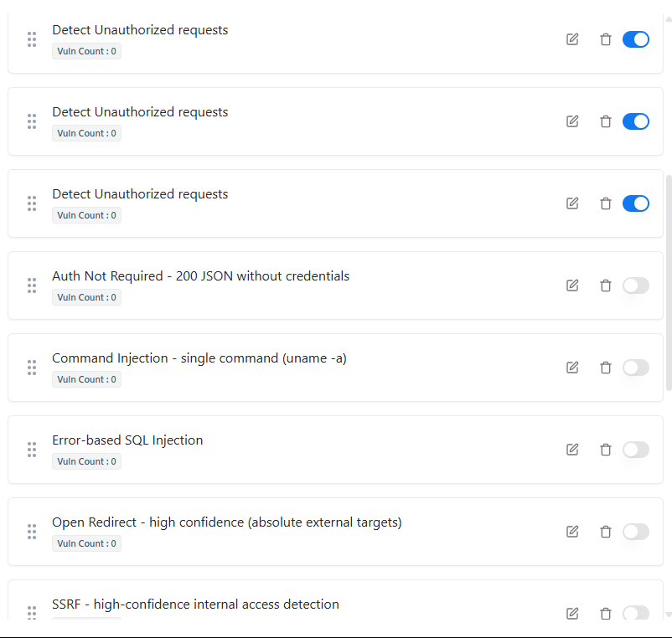Screen dimensions: 672x638
Task: Enable the Command Injection rule
Action: pyautogui.click(x=635, y=368)
